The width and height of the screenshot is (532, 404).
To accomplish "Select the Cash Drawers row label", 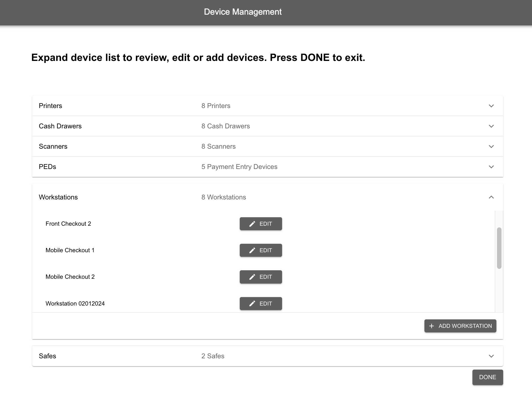I will 60,126.
